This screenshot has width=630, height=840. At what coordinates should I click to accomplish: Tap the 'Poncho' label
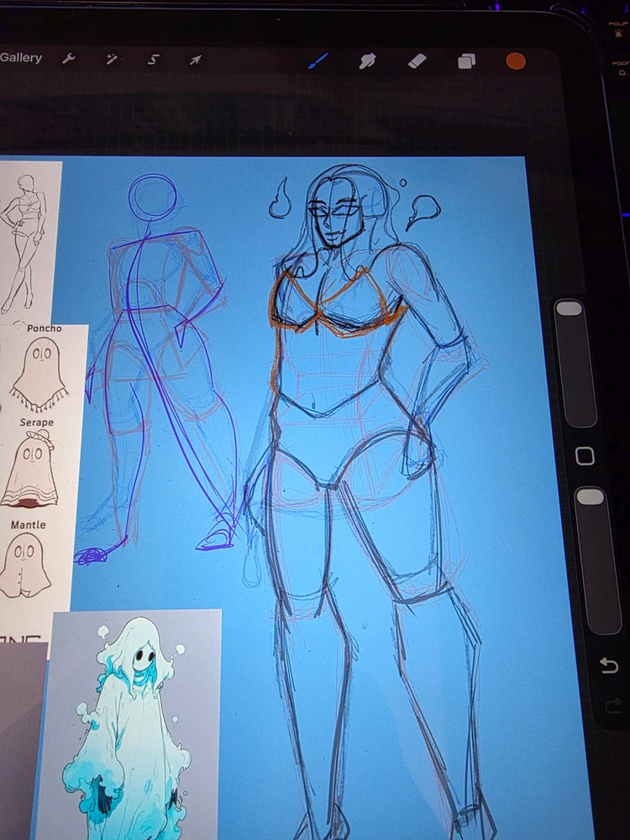pos(45,328)
